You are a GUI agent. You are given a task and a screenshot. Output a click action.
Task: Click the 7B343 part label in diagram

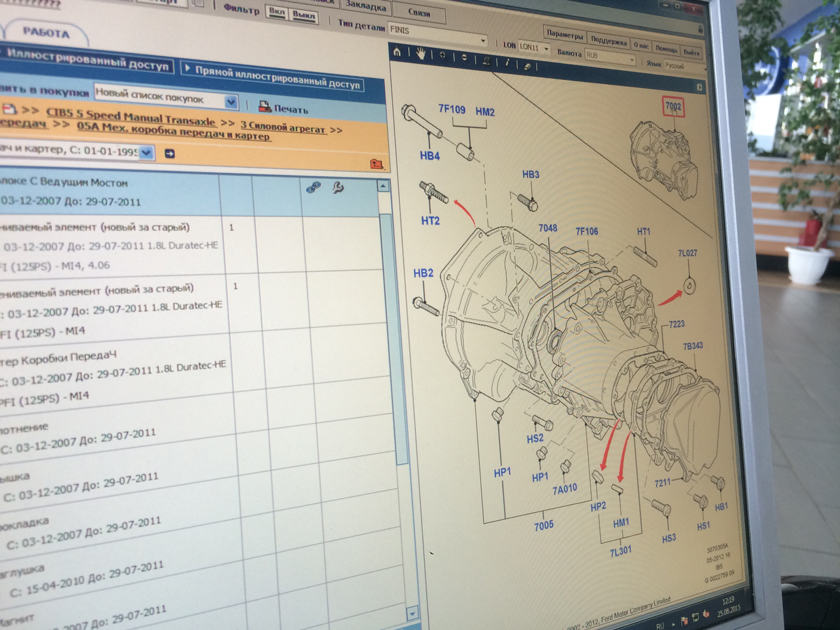[693, 346]
